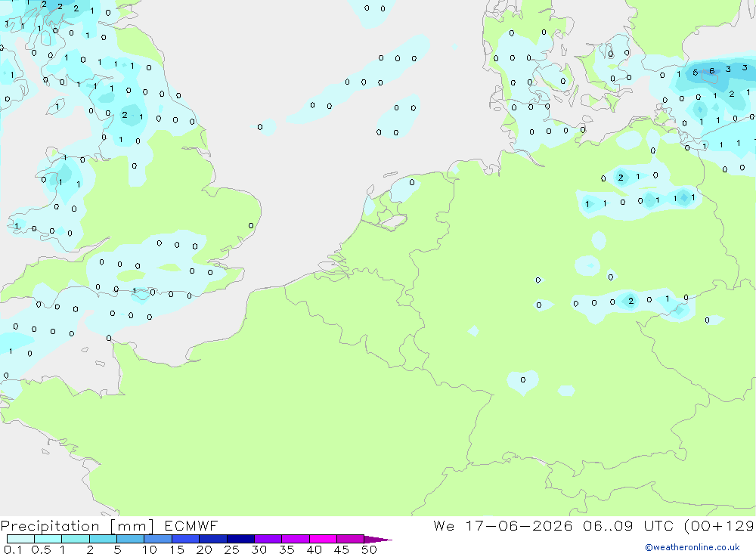756x554 pixels.
Task: Pick the 10–15 mm blue legend swatch
Action: coord(158,539)
